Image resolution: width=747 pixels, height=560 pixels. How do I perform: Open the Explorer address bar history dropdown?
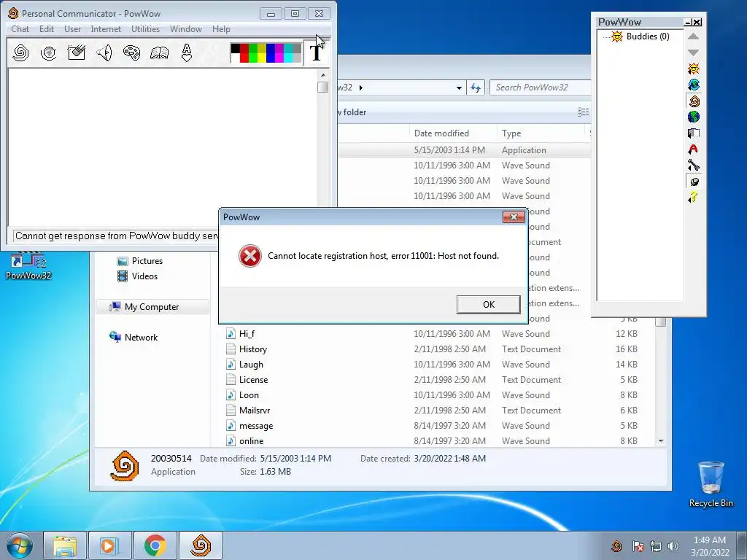pyautogui.click(x=459, y=87)
